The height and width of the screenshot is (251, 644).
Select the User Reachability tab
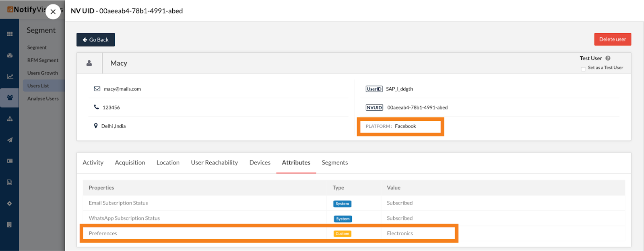[214, 163]
